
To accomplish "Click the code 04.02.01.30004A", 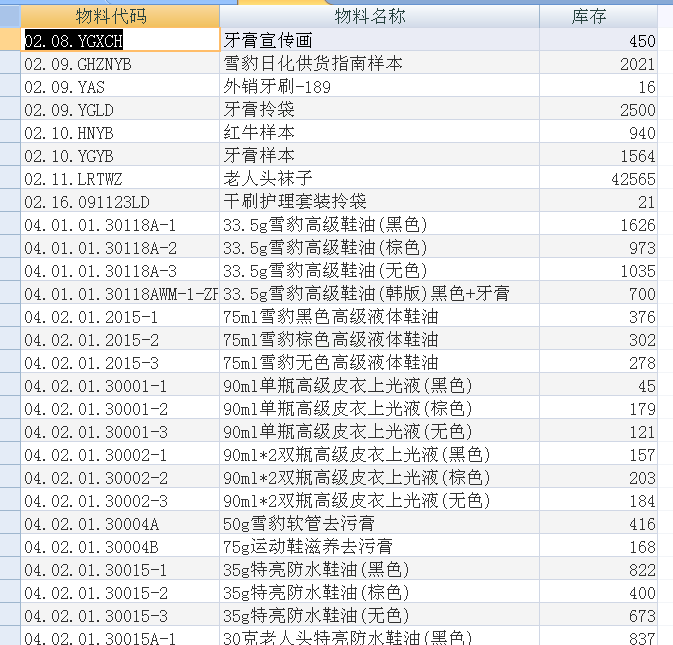I will coord(120,524).
